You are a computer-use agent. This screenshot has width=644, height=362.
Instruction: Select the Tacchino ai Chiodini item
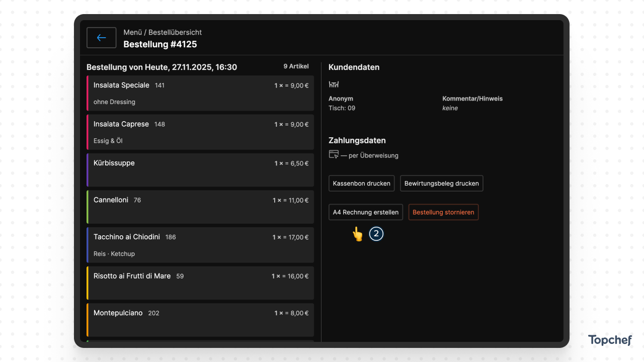click(x=200, y=245)
